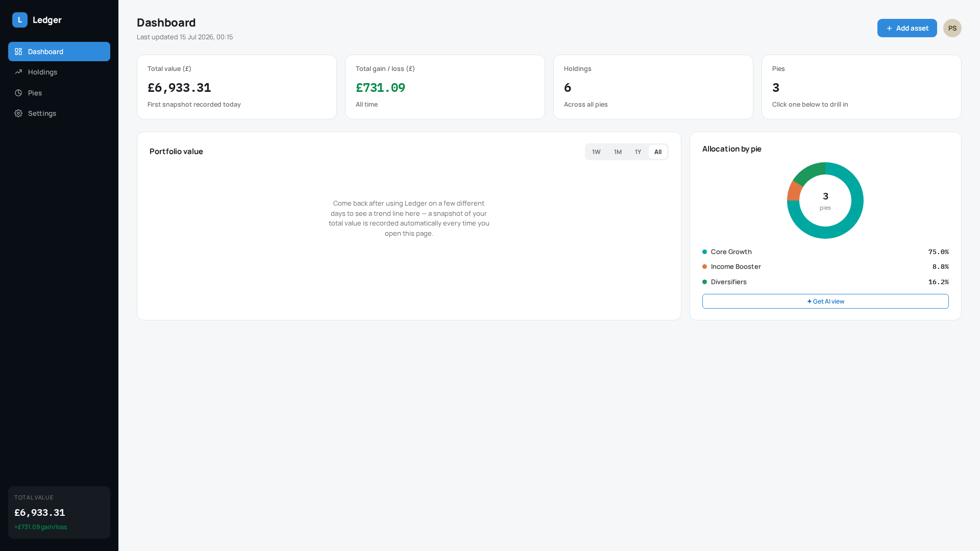Click the Pies summary card

(x=862, y=87)
